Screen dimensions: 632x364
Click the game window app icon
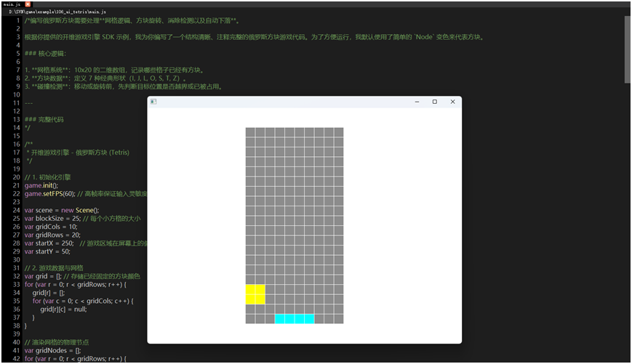(153, 102)
